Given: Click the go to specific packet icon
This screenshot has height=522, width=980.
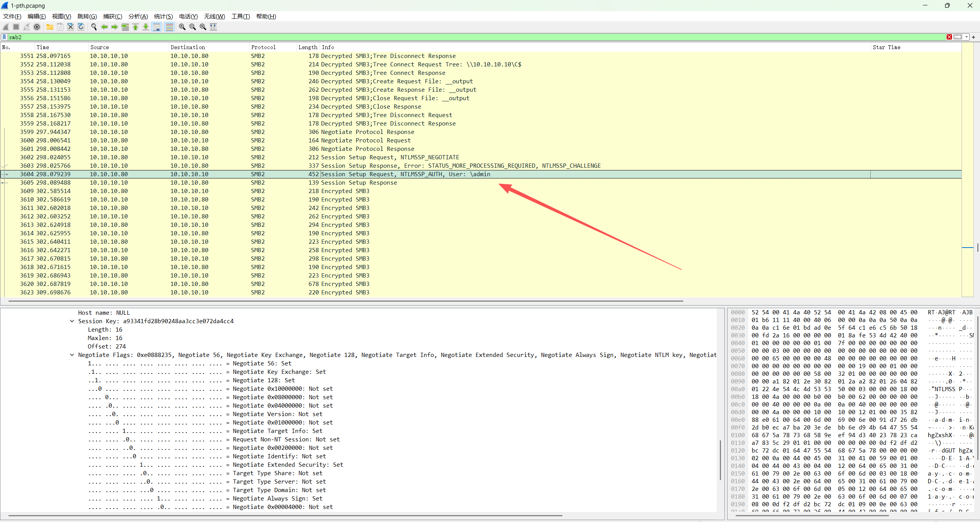Looking at the screenshot, I should 125,27.
